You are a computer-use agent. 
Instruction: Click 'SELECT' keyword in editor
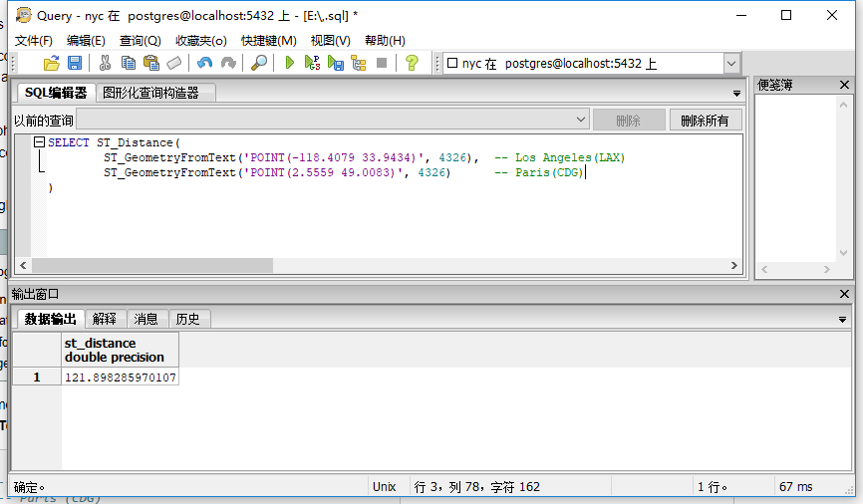click(x=68, y=142)
